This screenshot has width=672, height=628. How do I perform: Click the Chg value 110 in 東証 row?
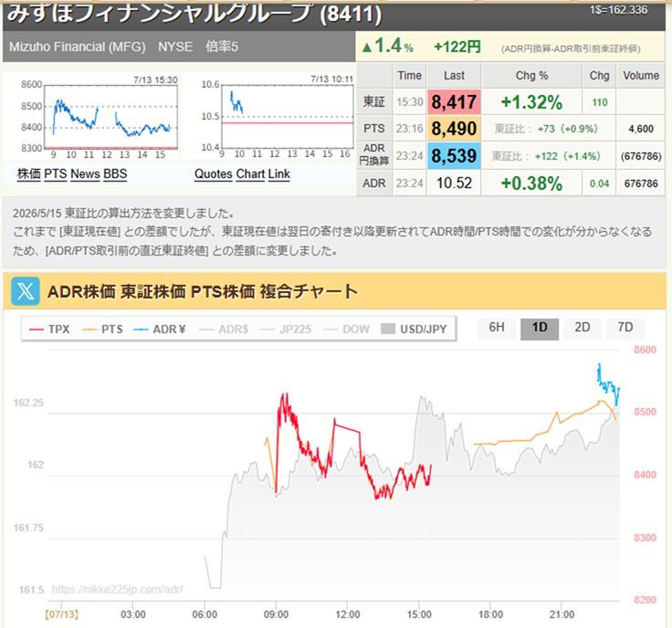(x=599, y=102)
